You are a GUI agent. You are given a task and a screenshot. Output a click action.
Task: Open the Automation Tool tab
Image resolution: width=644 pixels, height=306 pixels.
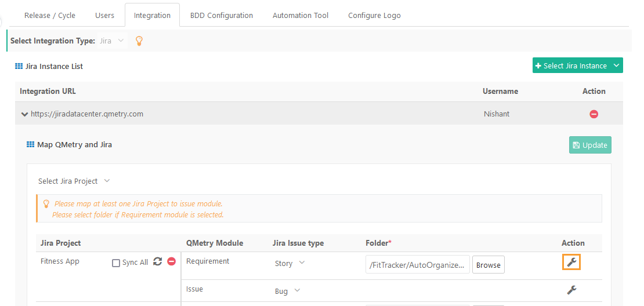point(300,16)
